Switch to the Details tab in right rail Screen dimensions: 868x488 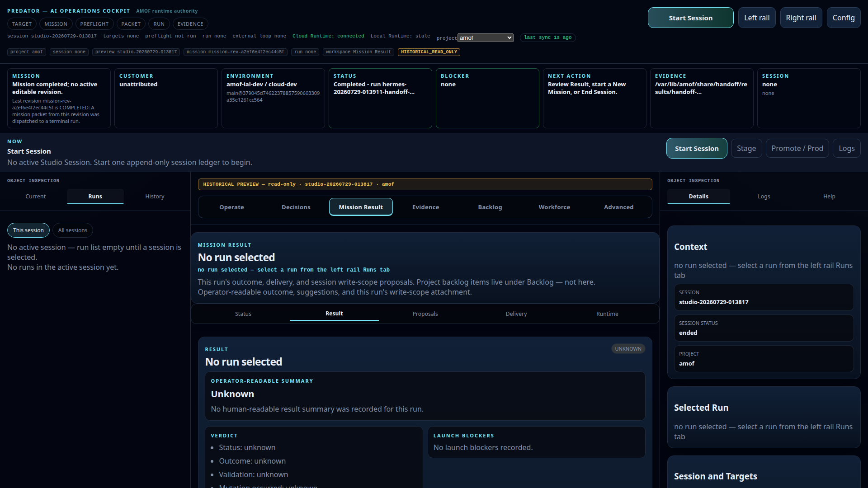click(698, 197)
